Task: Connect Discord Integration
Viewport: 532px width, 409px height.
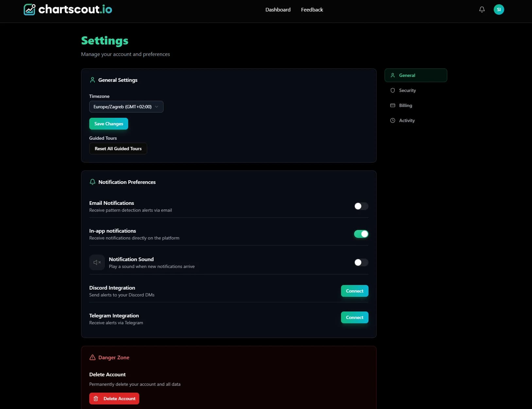Action: coord(354,291)
